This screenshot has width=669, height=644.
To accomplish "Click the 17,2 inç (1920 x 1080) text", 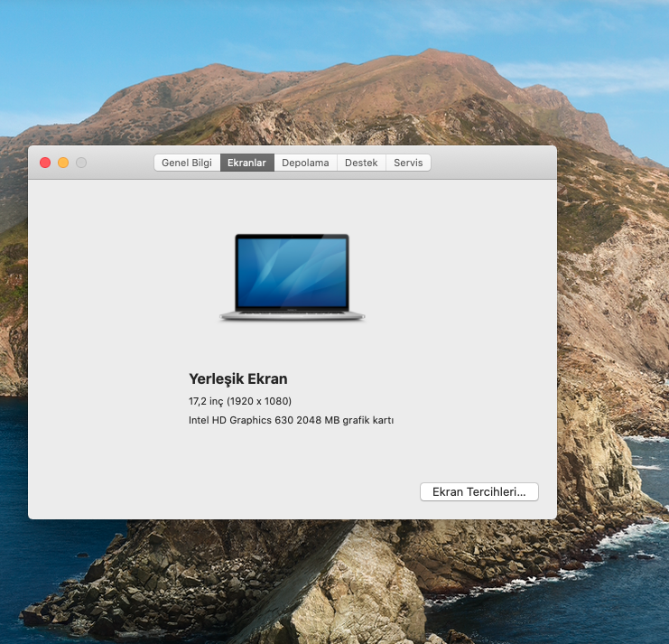I will pyautogui.click(x=239, y=401).
